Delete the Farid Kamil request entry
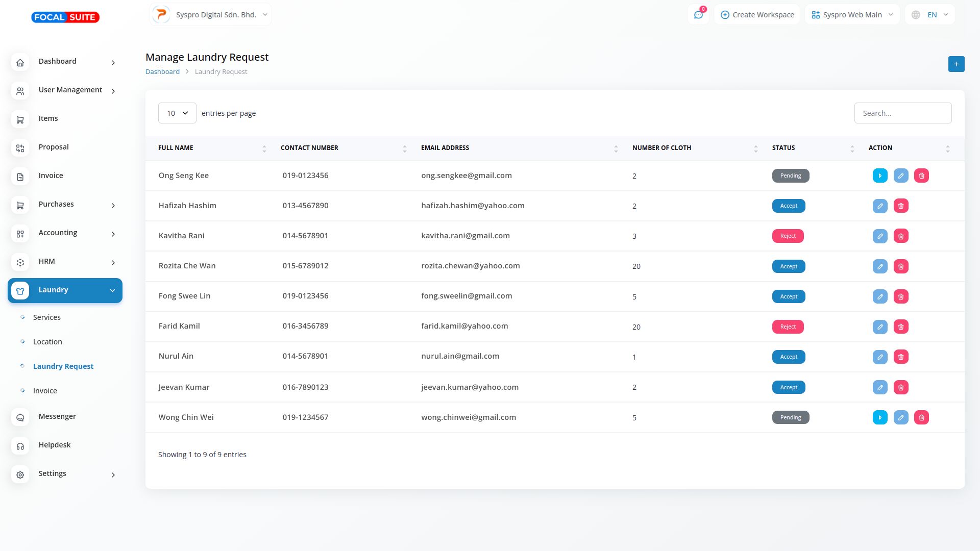The width and height of the screenshot is (980, 551). [901, 327]
